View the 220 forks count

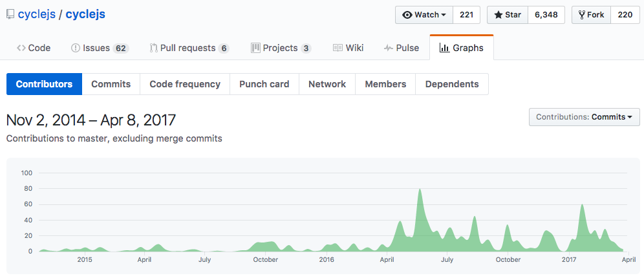tap(625, 15)
